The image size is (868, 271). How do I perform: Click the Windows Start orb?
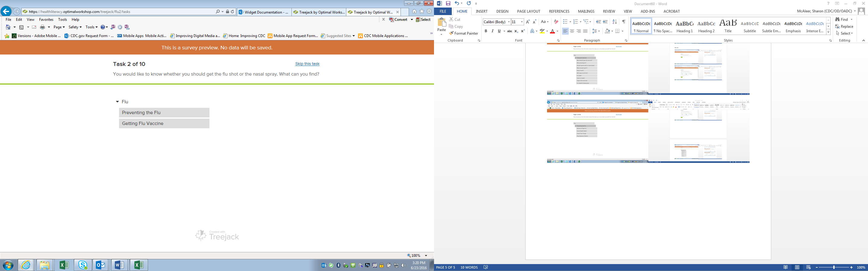click(x=8, y=265)
